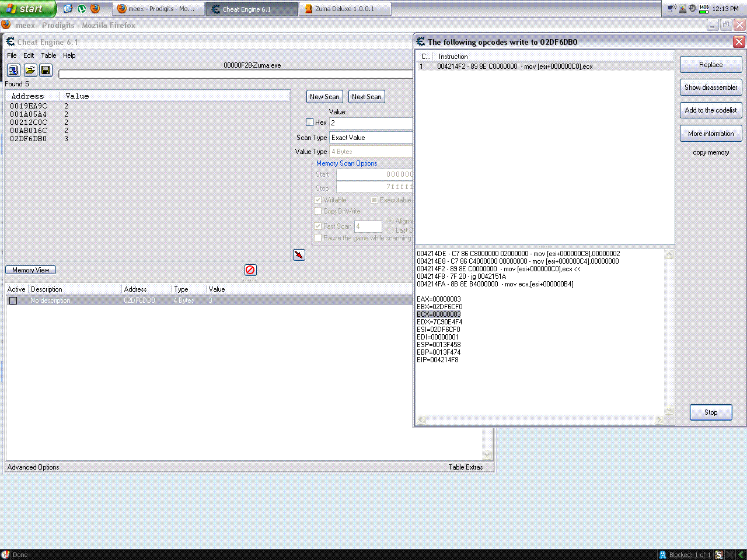The height and width of the screenshot is (560, 747).
Task: Click the Stop address input field
Action: point(375,187)
